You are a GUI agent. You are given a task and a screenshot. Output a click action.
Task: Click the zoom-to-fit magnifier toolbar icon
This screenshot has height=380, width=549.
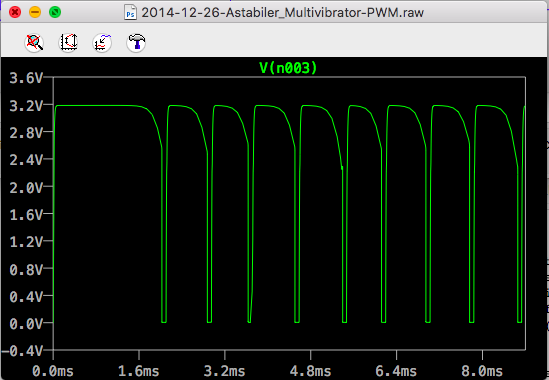pyautogui.click(x=34, y=43)
